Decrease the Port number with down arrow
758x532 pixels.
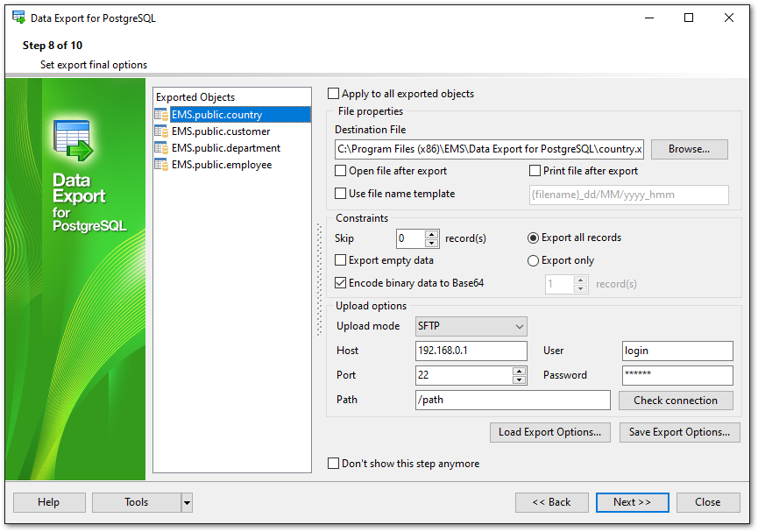coord(519,379)
